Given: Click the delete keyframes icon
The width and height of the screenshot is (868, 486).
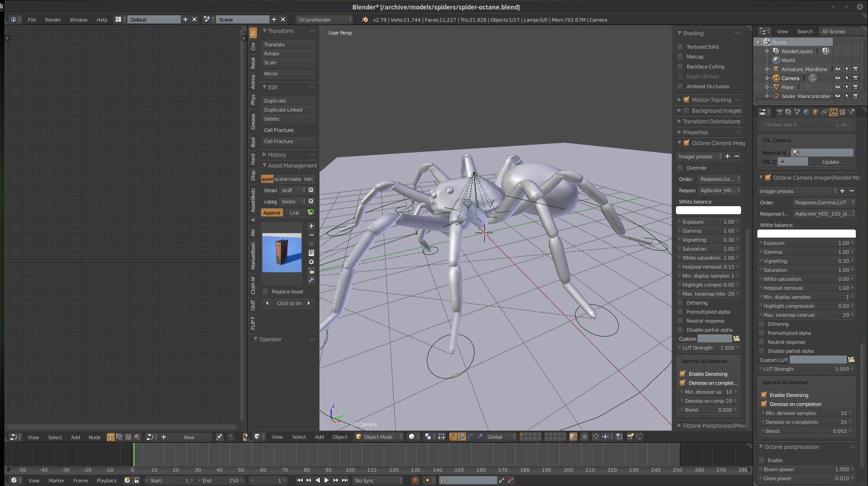Looking at the screenshot, I should click(x=511, y=481).
